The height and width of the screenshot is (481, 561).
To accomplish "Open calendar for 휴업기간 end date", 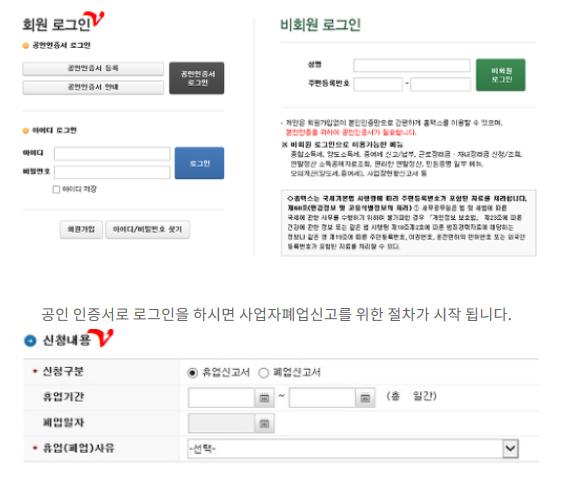I will pyautogui.click(x=365, y=398).
